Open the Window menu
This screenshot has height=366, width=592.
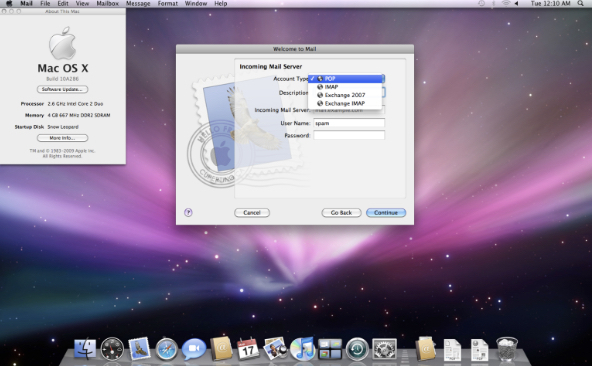click(196, 3)
